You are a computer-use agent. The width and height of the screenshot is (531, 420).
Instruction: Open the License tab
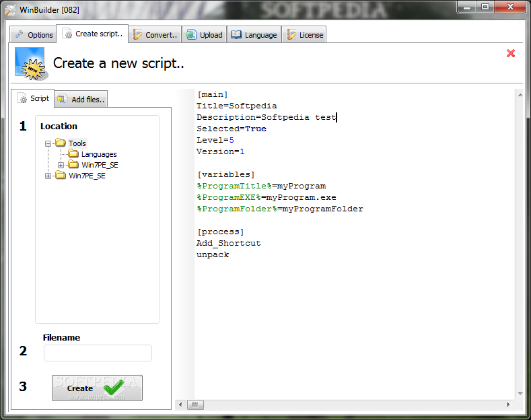pyautogui.click(x=304, y=34)
